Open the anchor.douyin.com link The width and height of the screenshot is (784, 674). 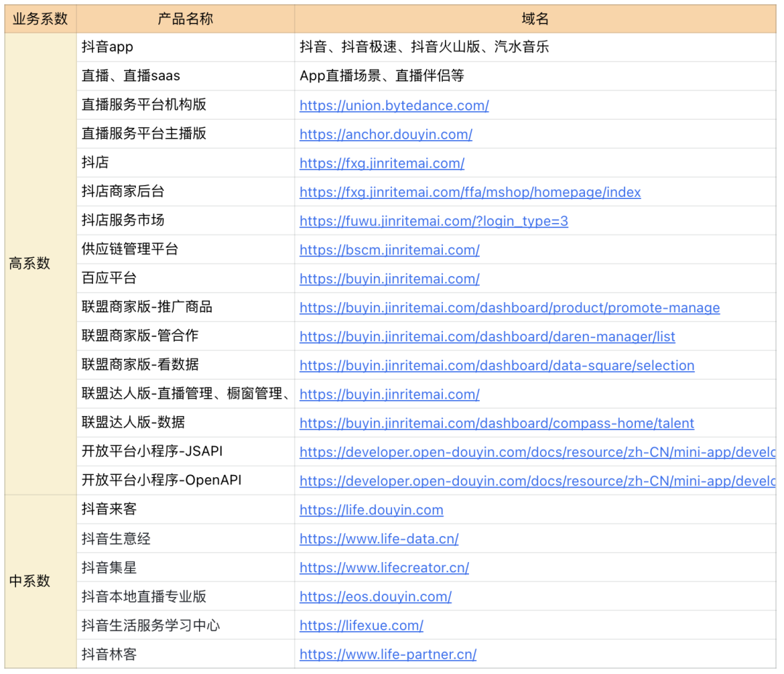385,134
